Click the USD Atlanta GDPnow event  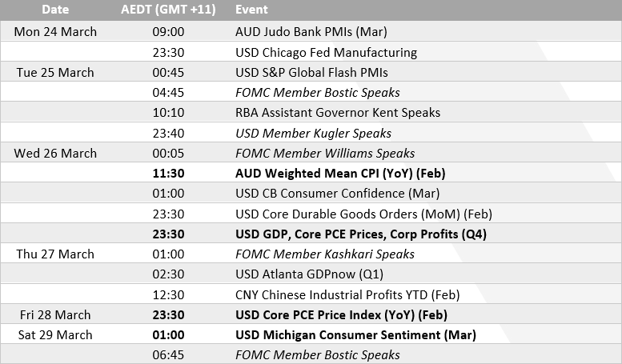[x=307, y=274]
